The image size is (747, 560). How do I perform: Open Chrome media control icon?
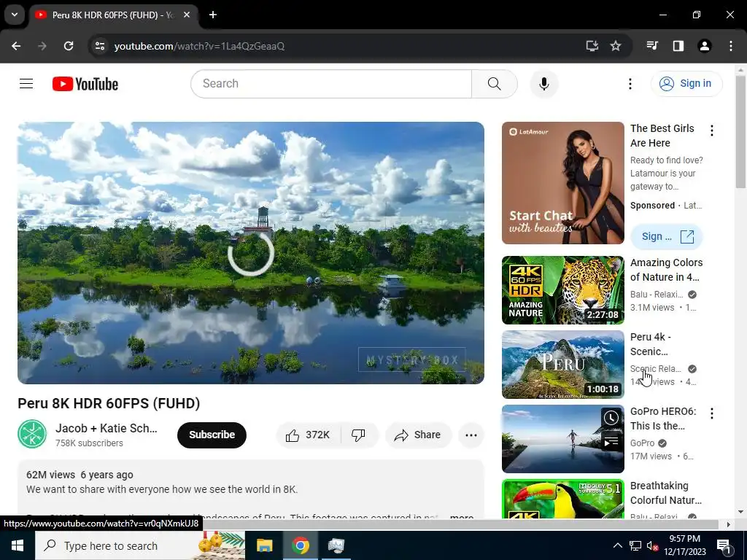tap(652, 46)
